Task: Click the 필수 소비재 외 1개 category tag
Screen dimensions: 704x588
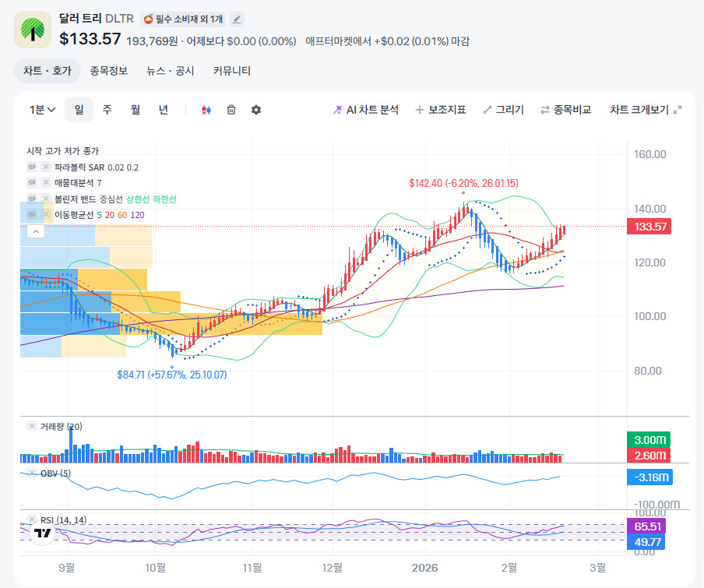Action: pyautogui.click(x=183, y=19)
